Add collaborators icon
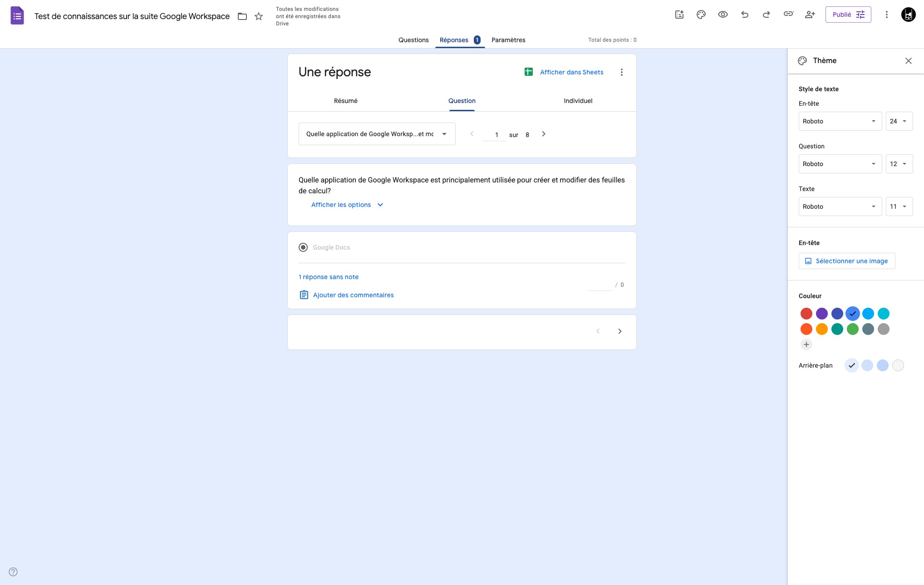Screen dimensions: 924x585 coord(810,15)
